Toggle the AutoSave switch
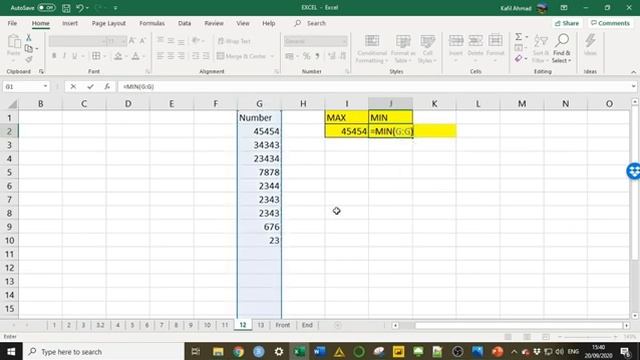Screen dimensions: 640x360 pyautogui.click(x=47, y=8)
